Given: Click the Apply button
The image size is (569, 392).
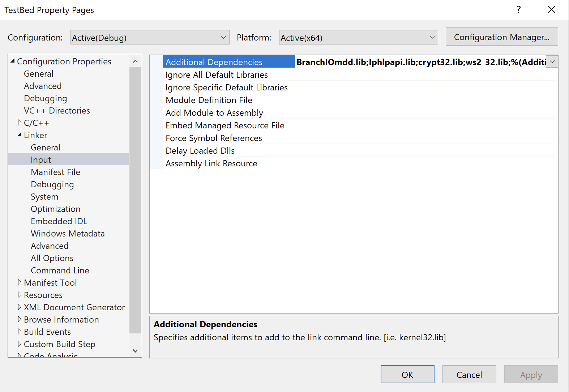Looking at the screenshot, I should tap(531, 375).
